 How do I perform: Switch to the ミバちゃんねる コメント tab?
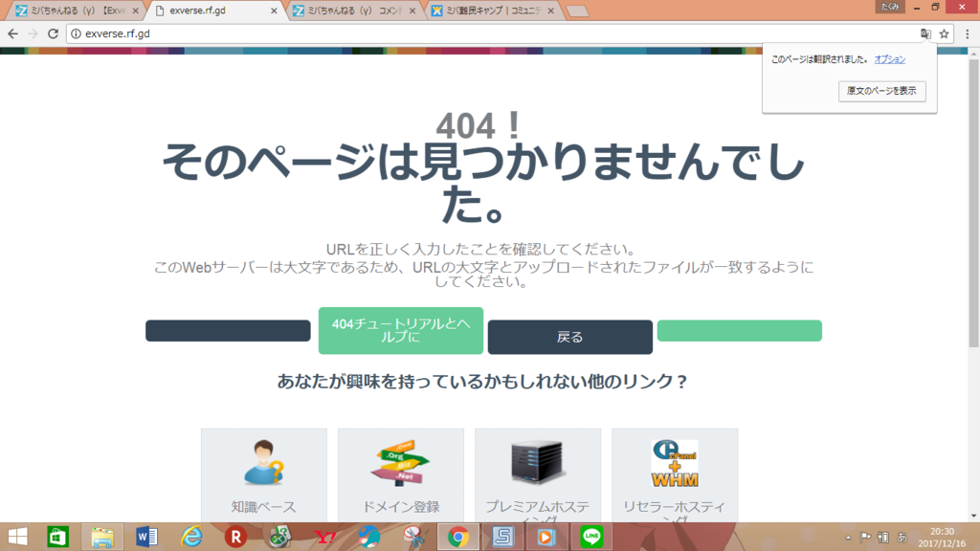click(355, 11)
